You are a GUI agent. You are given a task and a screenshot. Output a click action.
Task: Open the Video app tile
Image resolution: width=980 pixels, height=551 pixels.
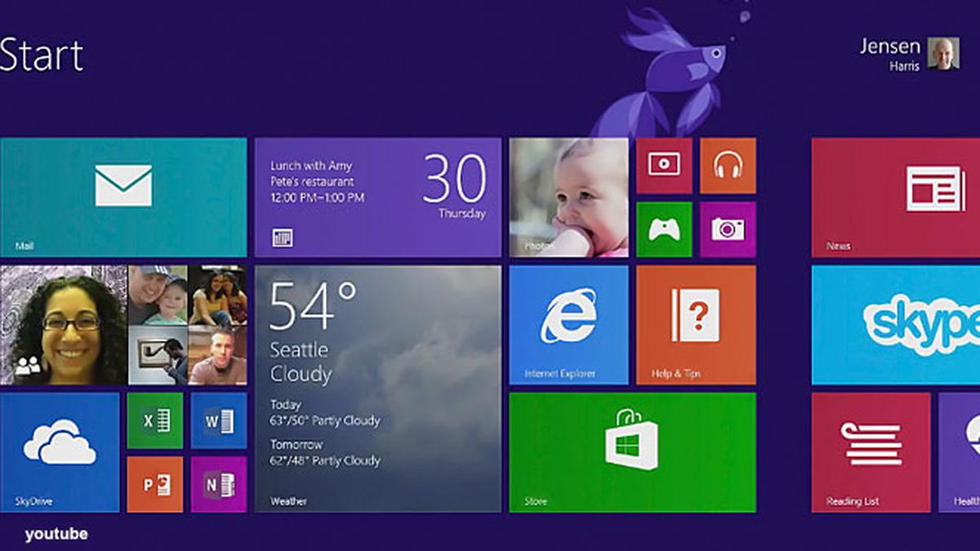tap(663, 166)
